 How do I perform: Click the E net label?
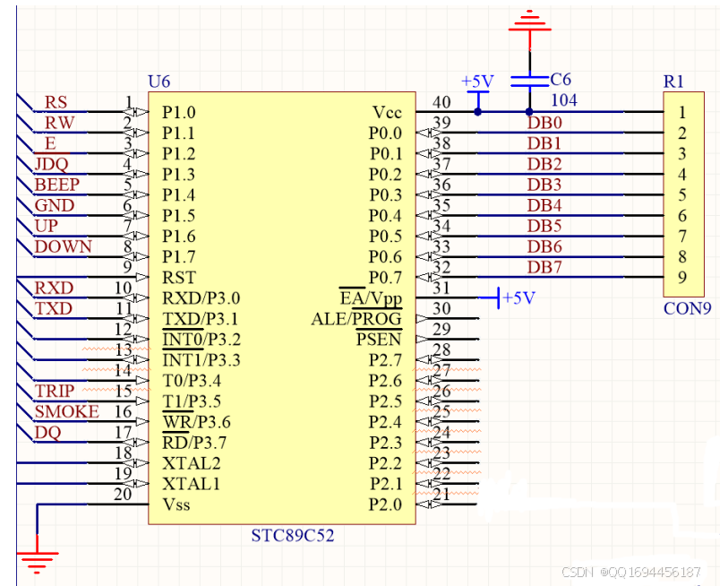(49, 143)
